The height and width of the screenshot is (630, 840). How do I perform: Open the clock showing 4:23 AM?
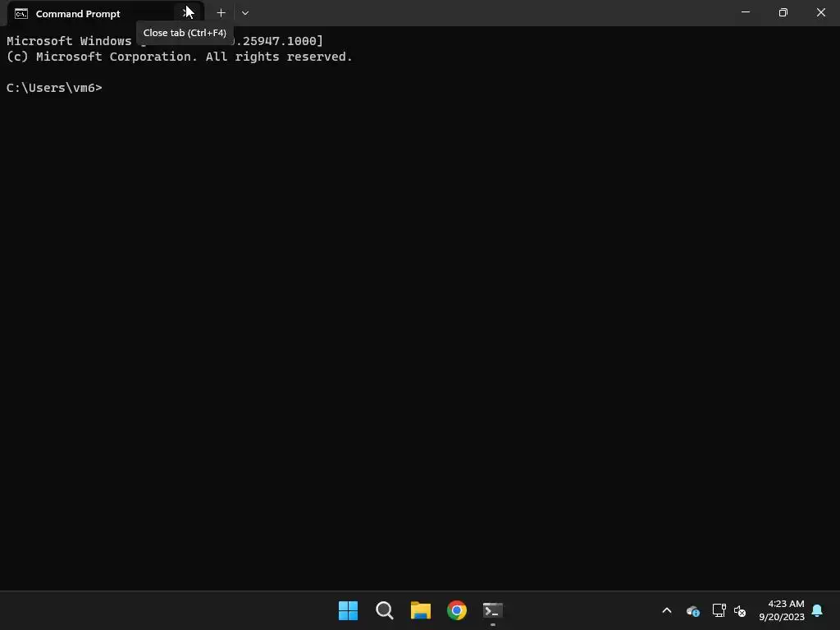[x=782, y=610]
